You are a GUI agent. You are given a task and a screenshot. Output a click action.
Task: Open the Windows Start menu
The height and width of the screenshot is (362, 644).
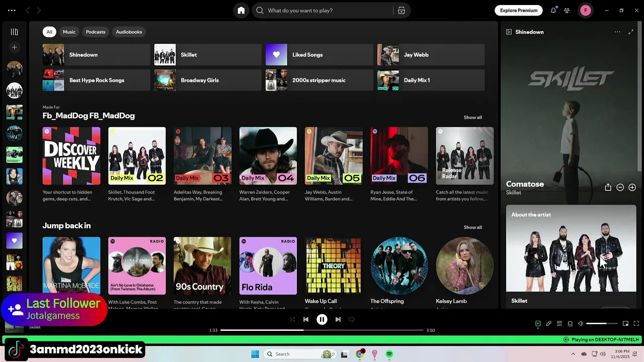click(255, 354)
